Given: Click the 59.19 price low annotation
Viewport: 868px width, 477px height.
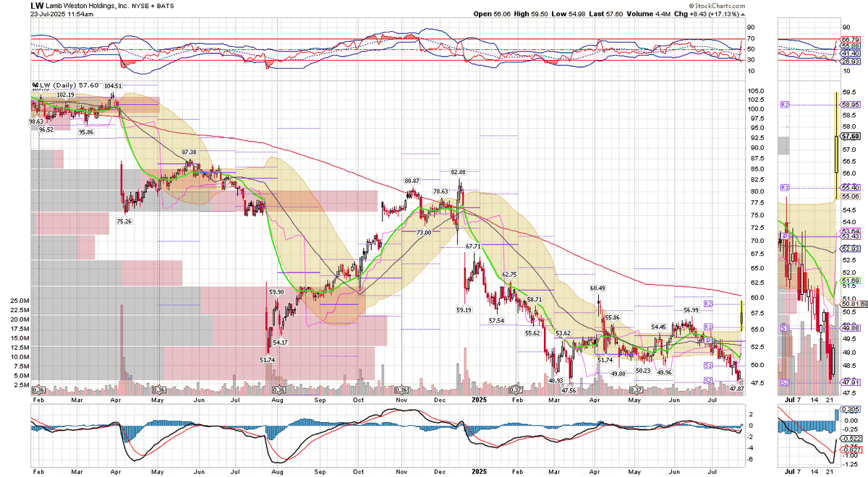Looking at the screenshot, I should [x=464, y=309].
